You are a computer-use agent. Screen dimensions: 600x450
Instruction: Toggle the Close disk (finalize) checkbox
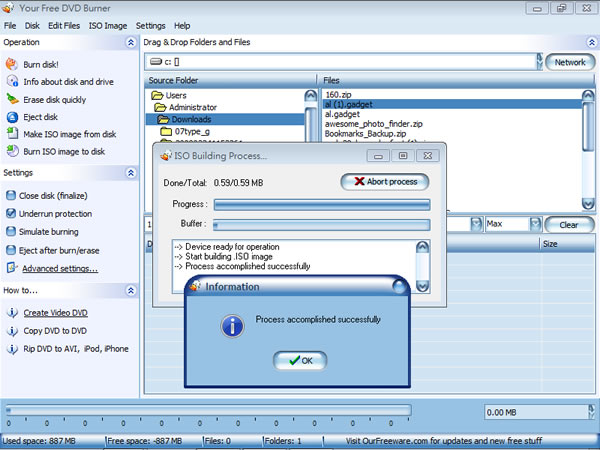(x=11, y=196)
